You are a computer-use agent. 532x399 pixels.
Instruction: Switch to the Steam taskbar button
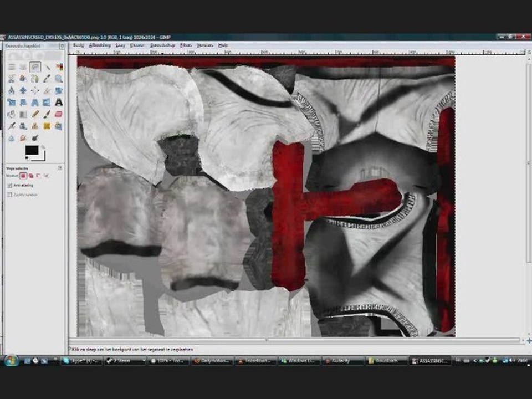(125, 361)
